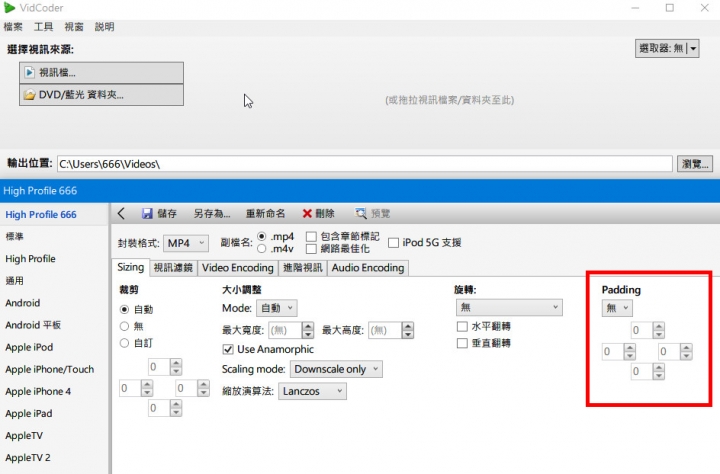This screenshot has width=720, height=474.
Task: Select cropping 自訂 radio button
Action: click(124, 343)
